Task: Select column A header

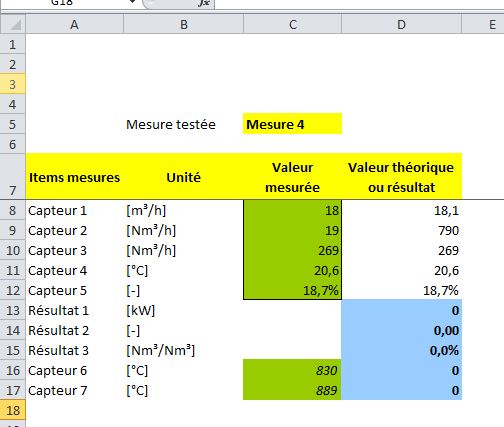Action: point(74,25)
